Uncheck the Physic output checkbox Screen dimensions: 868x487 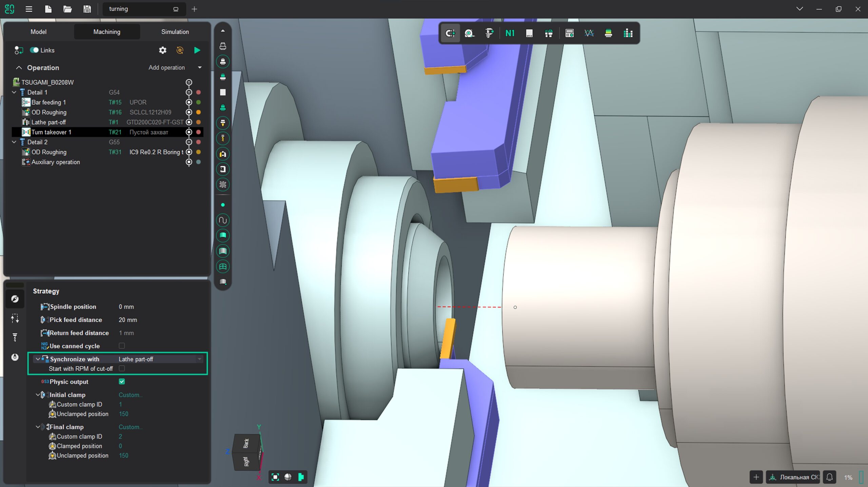pos(122,382)
